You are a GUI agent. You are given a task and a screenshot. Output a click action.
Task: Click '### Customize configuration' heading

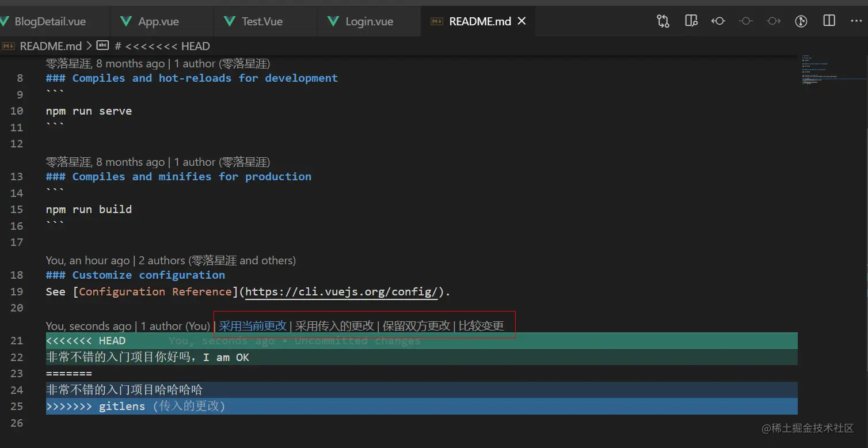135,275
